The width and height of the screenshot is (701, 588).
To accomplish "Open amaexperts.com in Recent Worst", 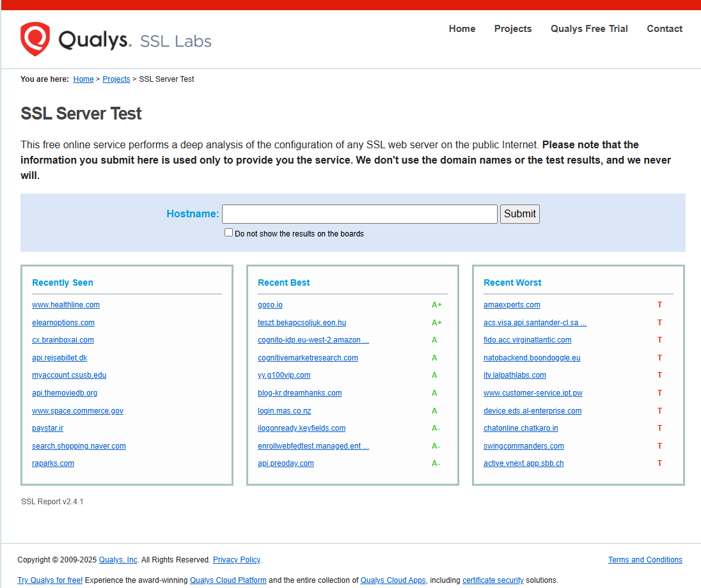I will point(512,305).
